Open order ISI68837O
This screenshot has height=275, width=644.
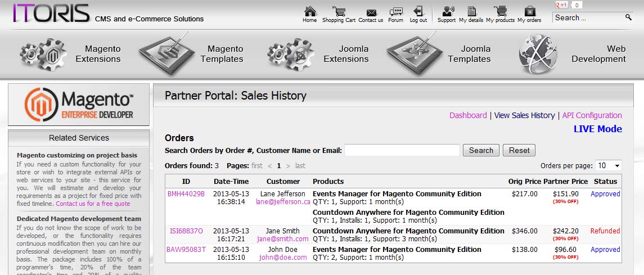pyautogui.click(x=186, y=231)
